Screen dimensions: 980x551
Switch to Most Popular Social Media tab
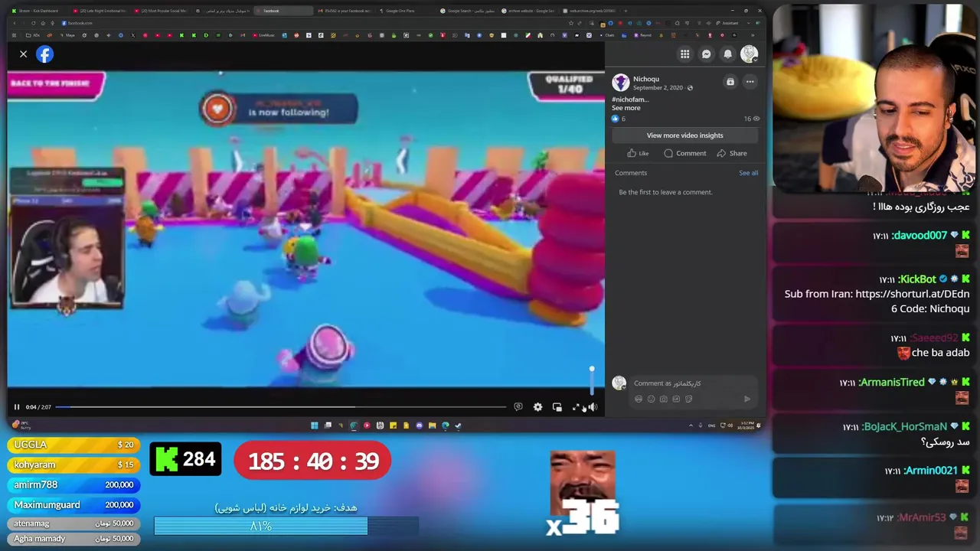[x=159, y=11]
